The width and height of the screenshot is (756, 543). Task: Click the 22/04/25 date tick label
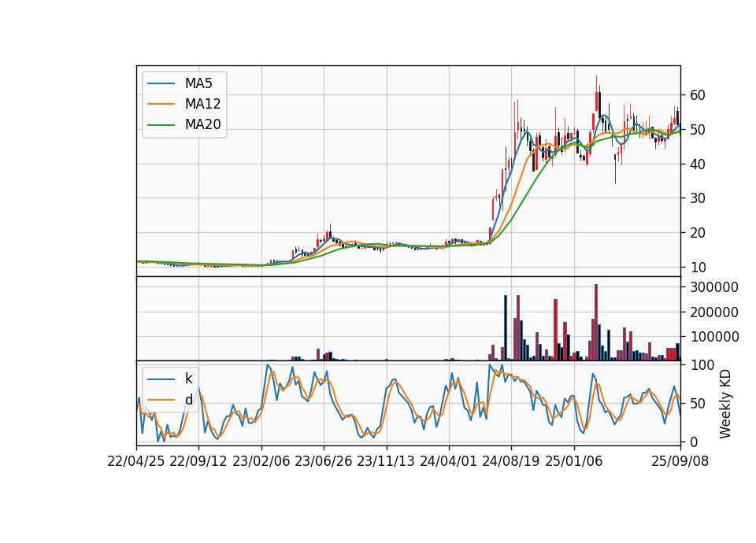pos(136,461)
